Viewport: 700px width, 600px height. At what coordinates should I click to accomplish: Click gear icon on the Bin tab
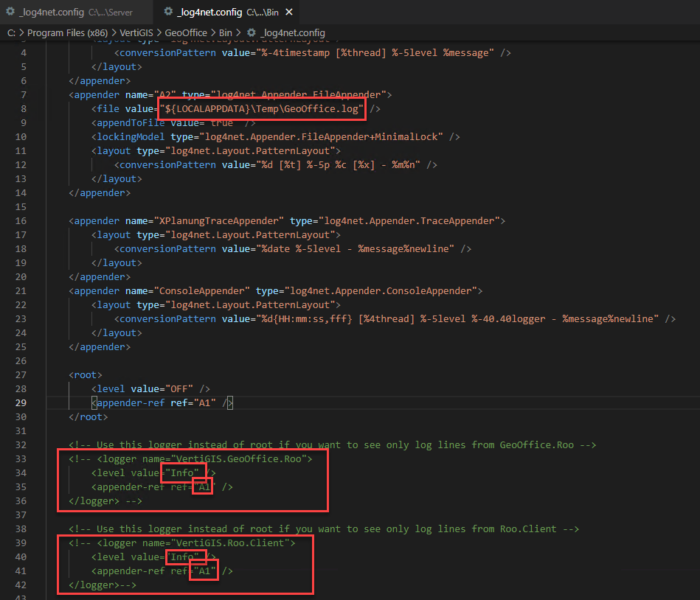(168, 12)
